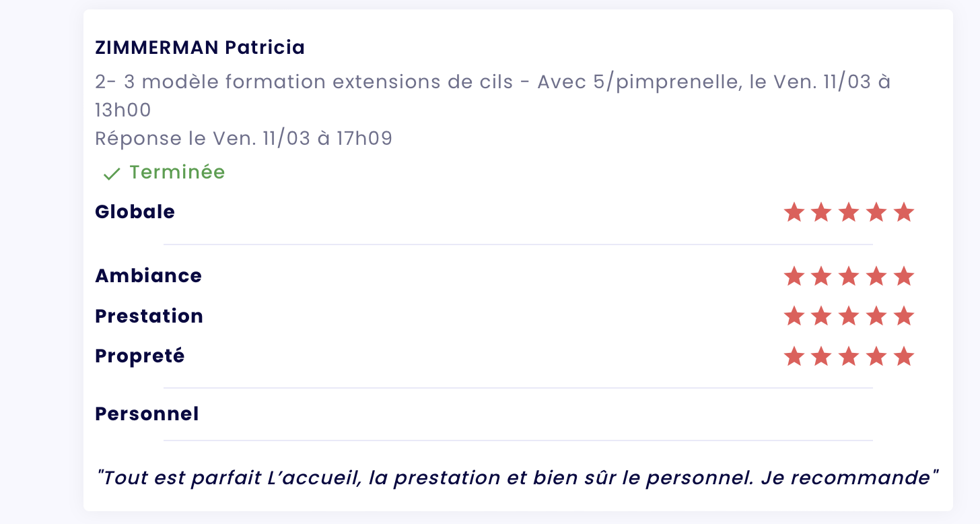Click the third star in Globale rating
The width and height of the screenshot is (980, 524).
point(849,213)
